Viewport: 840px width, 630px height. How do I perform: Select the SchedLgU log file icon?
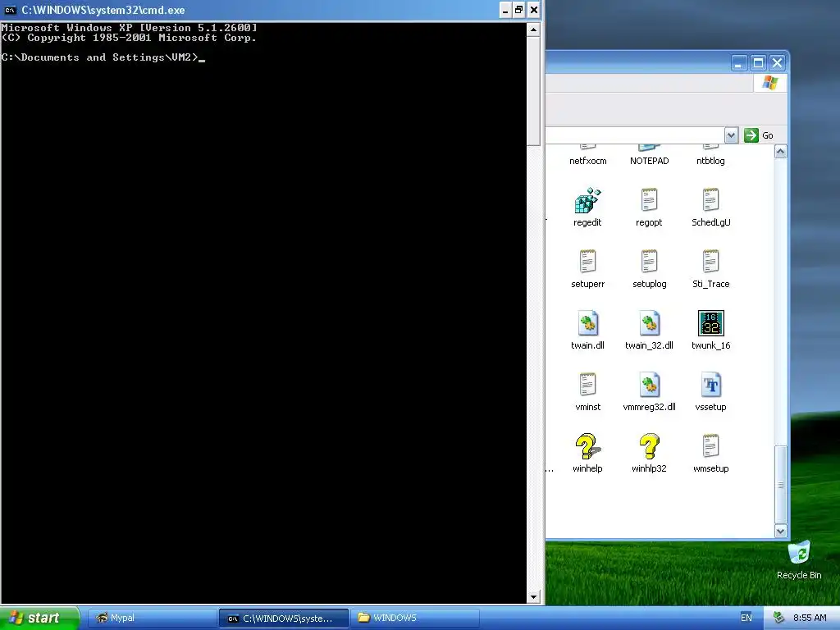pos(710,200)
